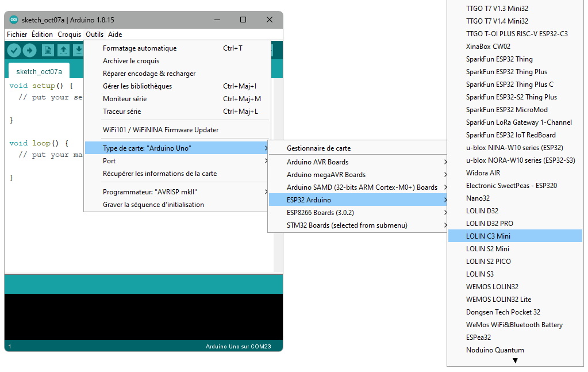Click the Arduino logo in title bar

(14, 20)
